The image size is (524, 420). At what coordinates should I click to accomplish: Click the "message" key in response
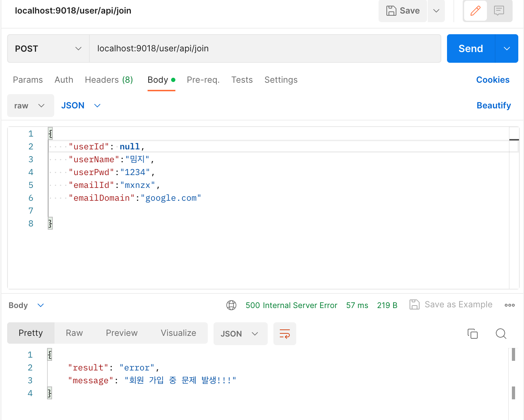(91, 380)
